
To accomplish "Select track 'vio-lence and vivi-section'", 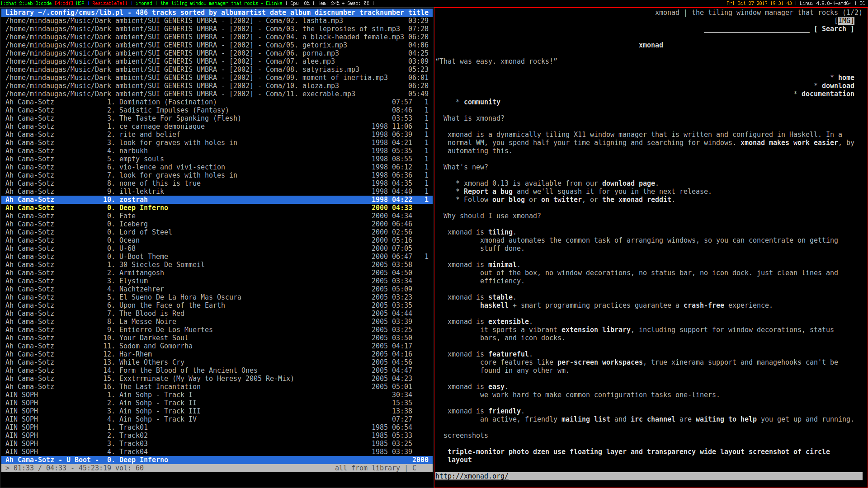I will [217, 167].
